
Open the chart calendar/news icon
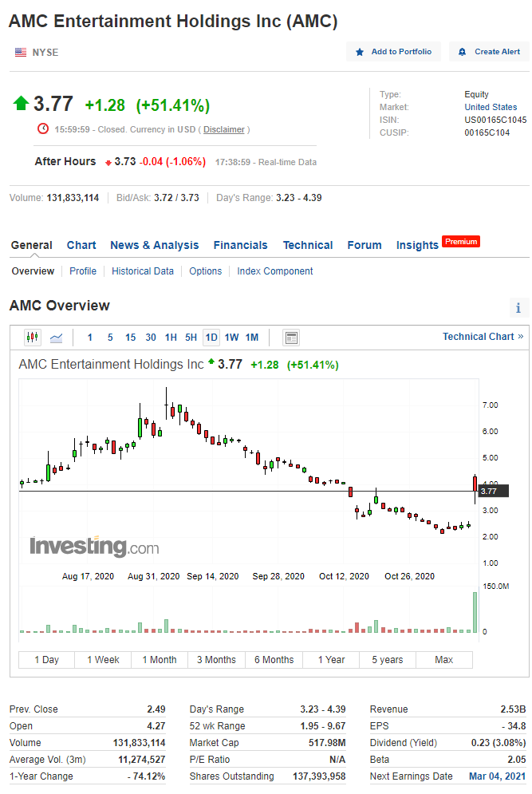pyautogui.click(x=291, y=338)
